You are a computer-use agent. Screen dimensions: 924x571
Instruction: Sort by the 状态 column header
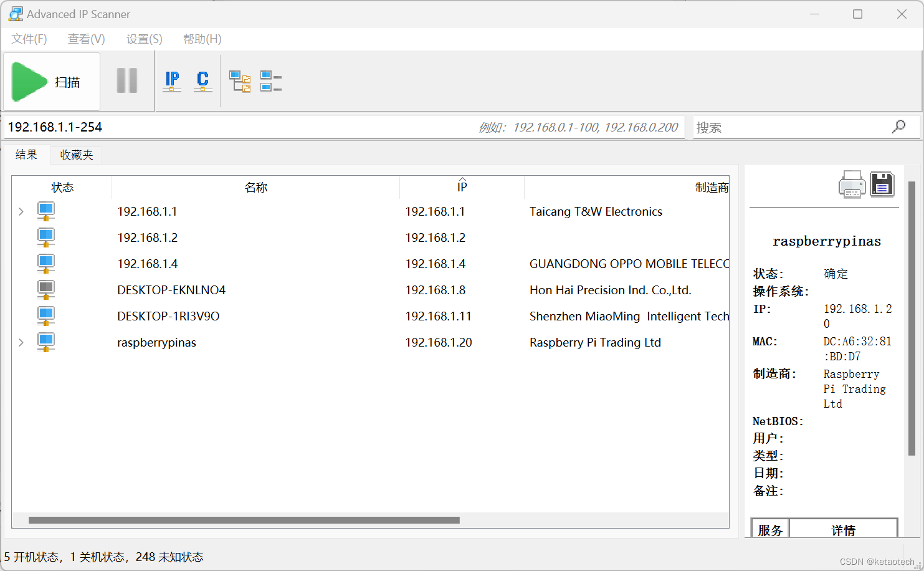click(62, 187)
